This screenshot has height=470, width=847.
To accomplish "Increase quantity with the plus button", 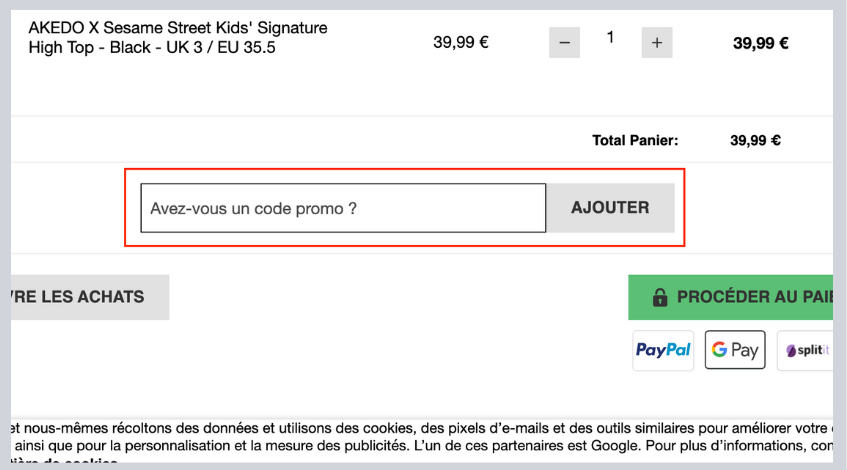I will point(657,43).
